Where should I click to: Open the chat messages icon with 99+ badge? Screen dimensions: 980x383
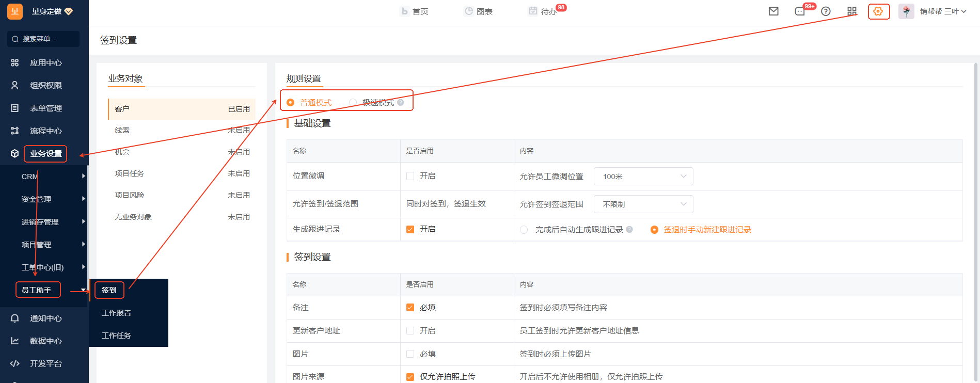[800, 11]
